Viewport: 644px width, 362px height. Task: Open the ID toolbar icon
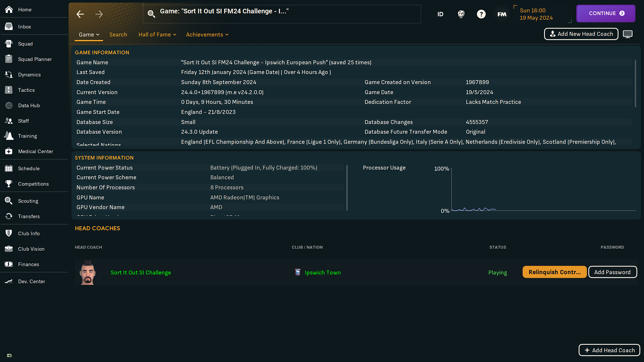tap(440, 14)
